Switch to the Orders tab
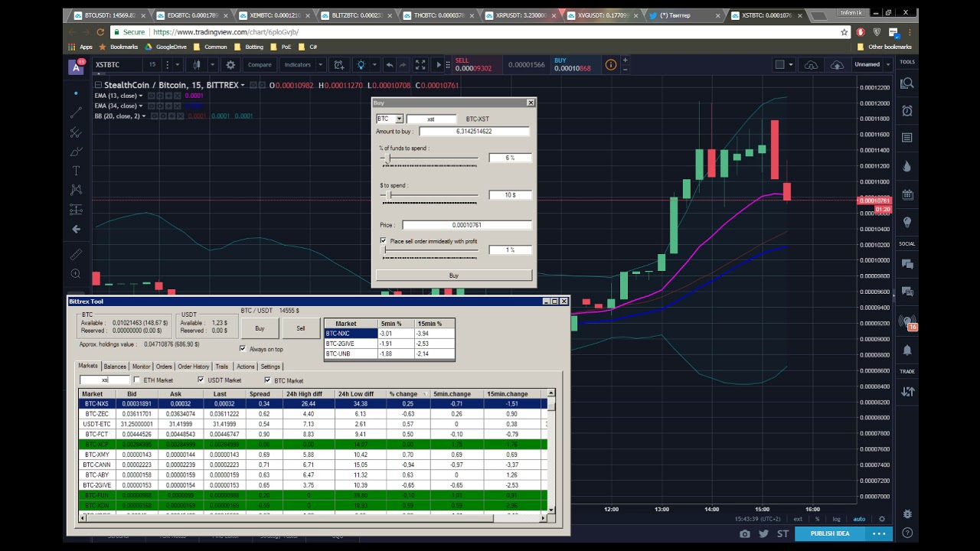 [164, 367]
